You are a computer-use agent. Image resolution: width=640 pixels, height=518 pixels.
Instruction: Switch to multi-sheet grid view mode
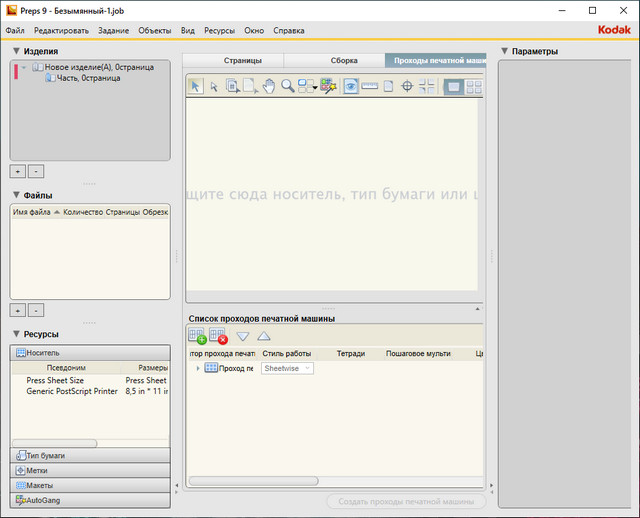[x=474, y=87]
